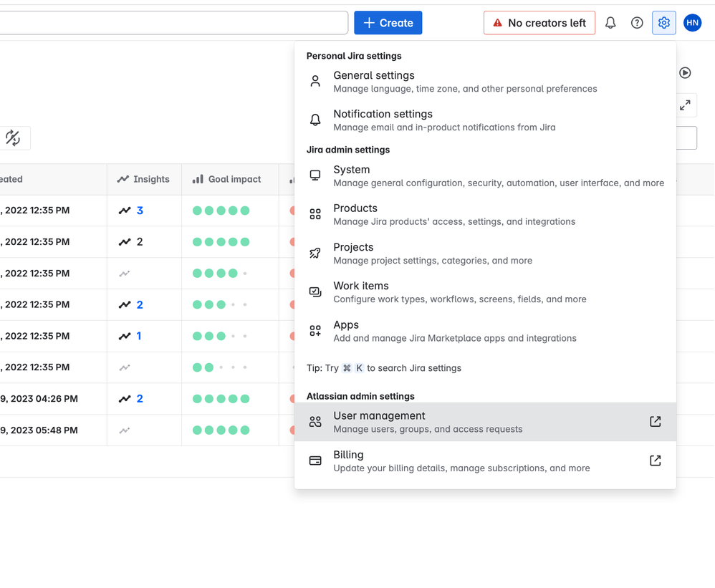This screenshot has width=715, height=588.
Task: Click the No creators left warning
Action: coord(539,23)
